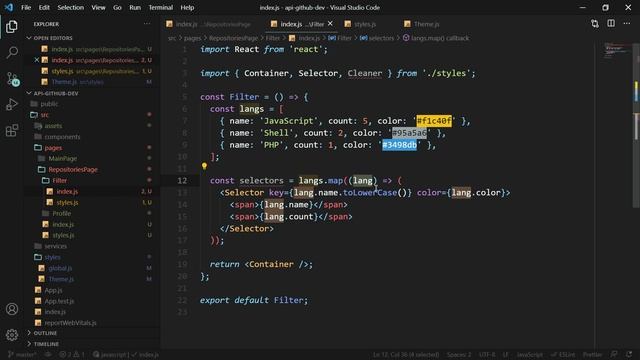Click the Open Changes icon in editor toolbar
640x360 pixels.
coord(595,24)
